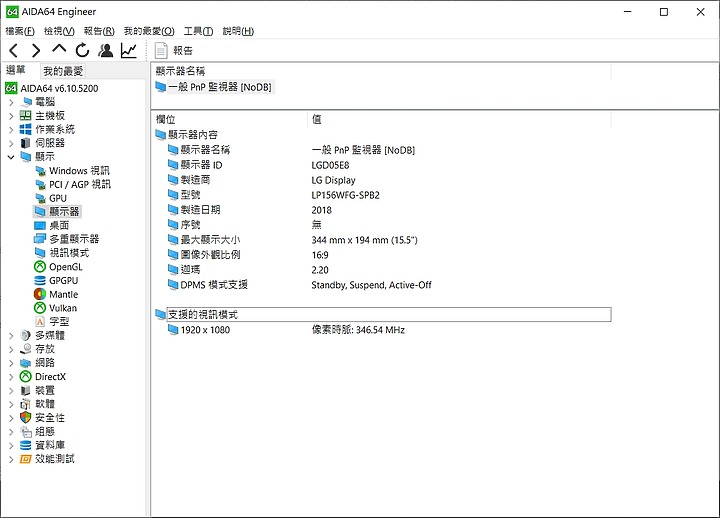Screen dimensions: 720x518
Task: Open the 檔案(F) menu
Action: [x=20, y=31]
